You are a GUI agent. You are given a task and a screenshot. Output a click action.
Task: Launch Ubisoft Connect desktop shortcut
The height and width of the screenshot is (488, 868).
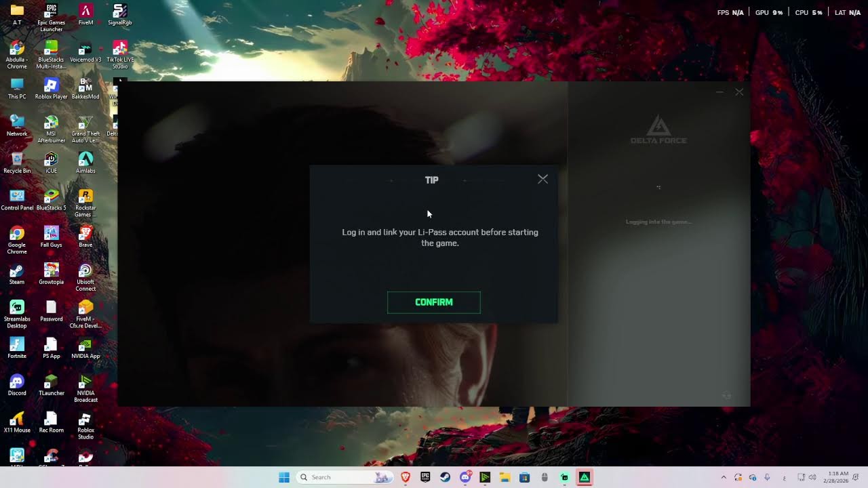[85, 277]
